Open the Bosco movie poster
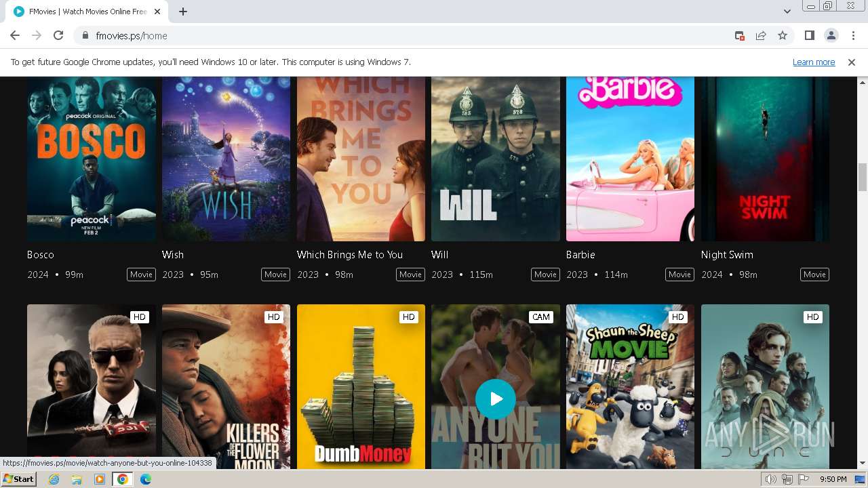This screenshot has width=868, height=488. 92,159
